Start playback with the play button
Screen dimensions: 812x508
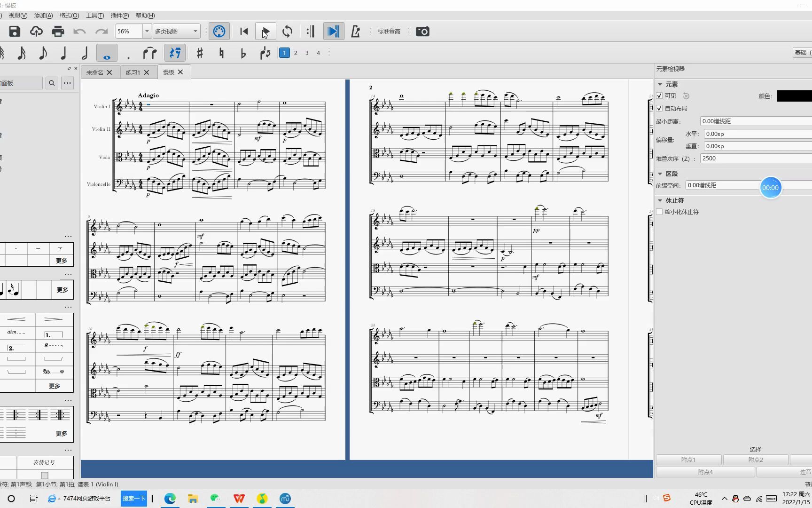click(265, 32)
